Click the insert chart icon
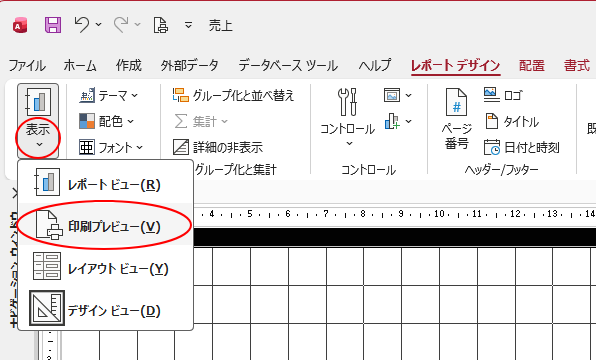Viewport: 596px width, 360px height. tap(392, 121)
